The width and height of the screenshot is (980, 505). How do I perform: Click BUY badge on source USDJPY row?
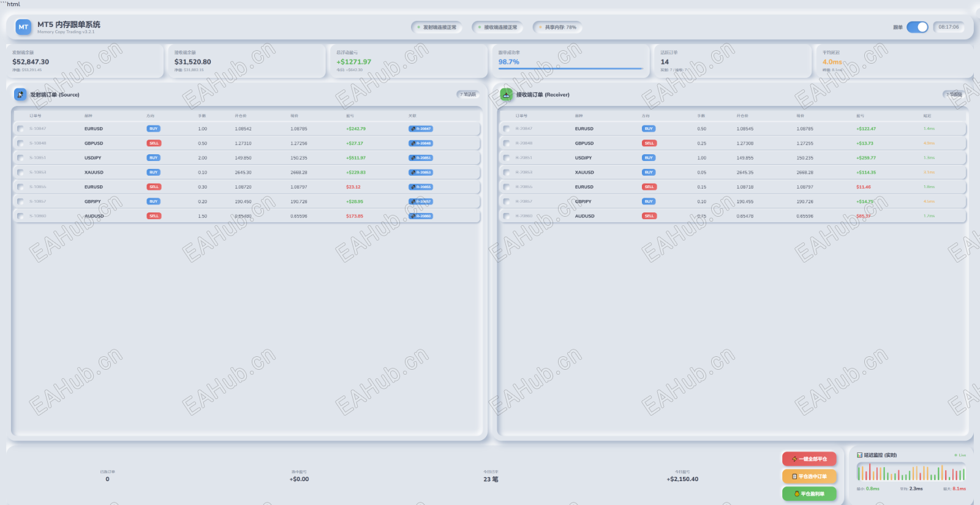[x=154, y=158]
